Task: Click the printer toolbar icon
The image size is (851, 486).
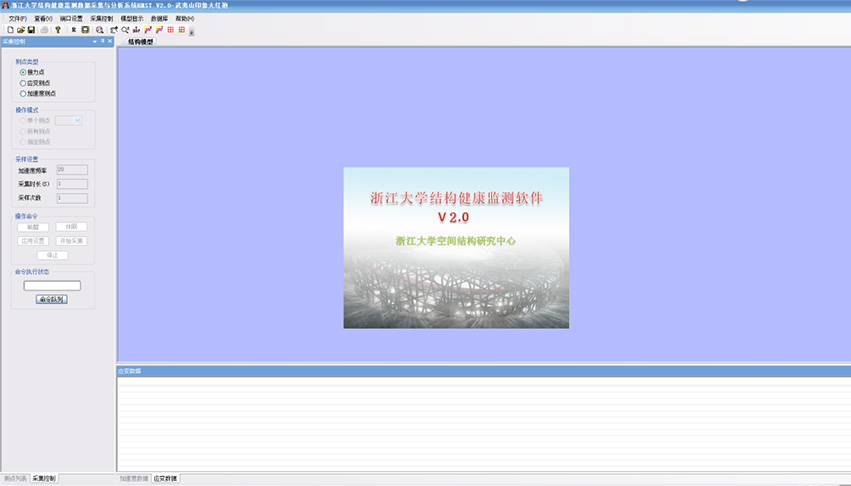Action: pyautogui.click(x=45, y=30)
